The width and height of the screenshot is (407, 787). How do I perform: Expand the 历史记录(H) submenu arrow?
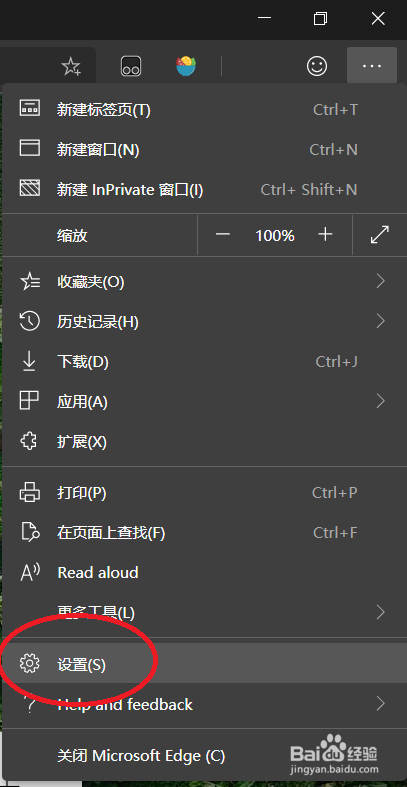tap(381, 321)
